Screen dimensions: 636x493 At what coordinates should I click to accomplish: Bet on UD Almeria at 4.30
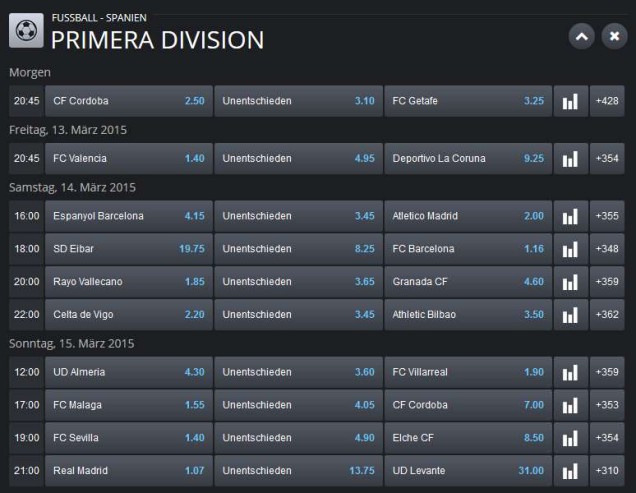pos(129,372)
